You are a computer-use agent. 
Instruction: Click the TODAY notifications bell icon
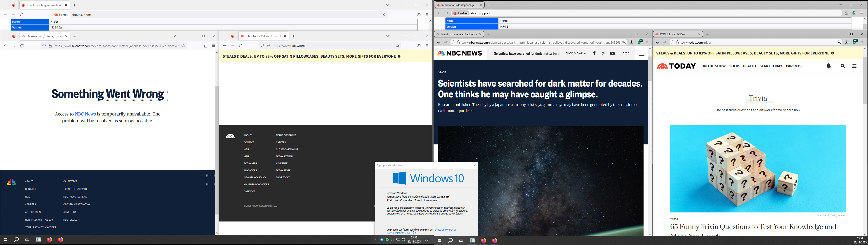point(829,66)
